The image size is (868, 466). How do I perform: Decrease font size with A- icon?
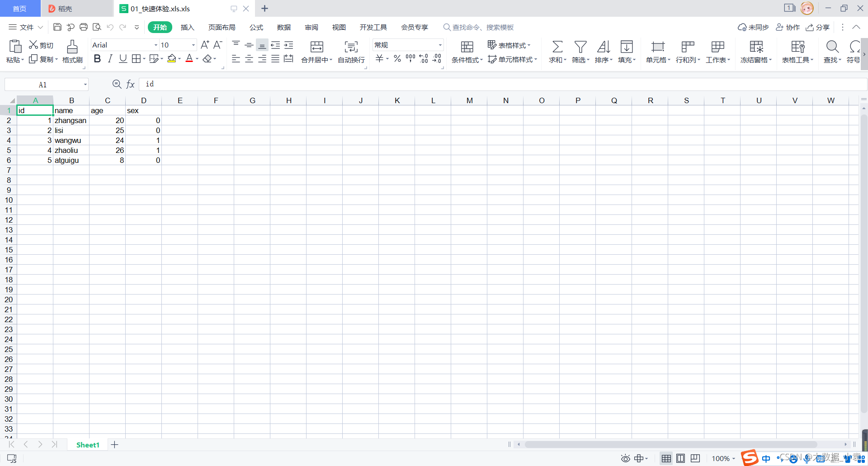(218, 45)
